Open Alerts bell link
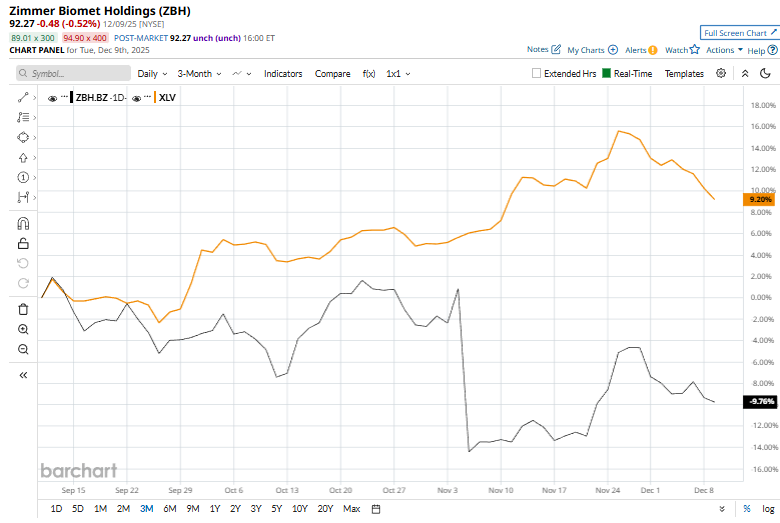 pos(641,50)
